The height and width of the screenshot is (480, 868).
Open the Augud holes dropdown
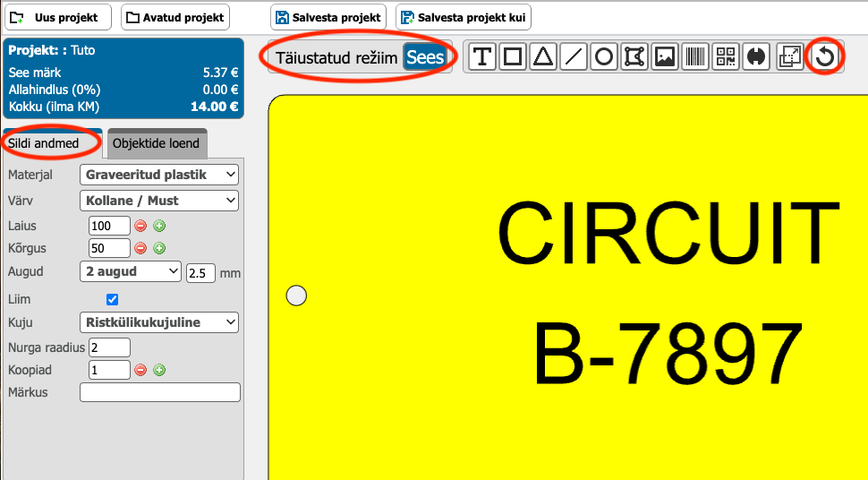(x=131, y=271)
